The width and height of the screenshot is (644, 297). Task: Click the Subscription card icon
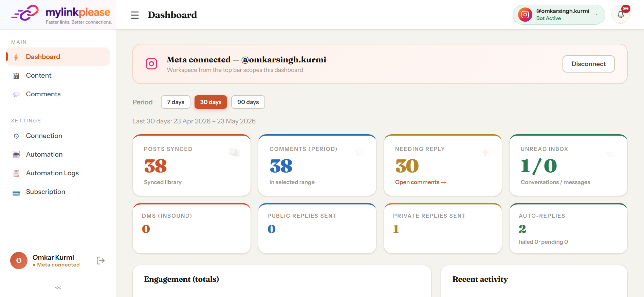pyautogui.click(x=16, y=193)
